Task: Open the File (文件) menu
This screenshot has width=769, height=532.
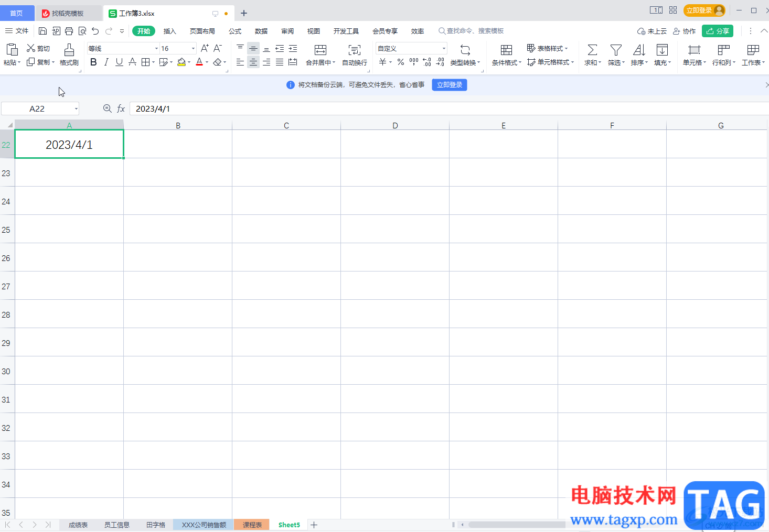Action: [x=17, y=31]
